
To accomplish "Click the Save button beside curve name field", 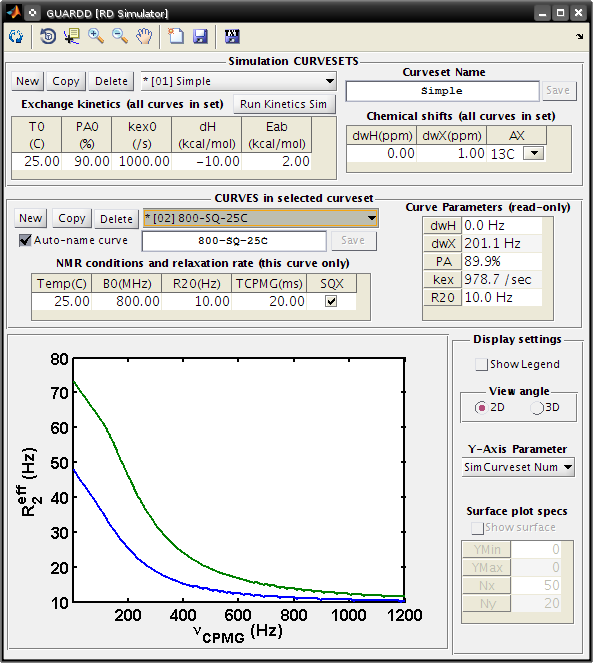I will [353, 241].
